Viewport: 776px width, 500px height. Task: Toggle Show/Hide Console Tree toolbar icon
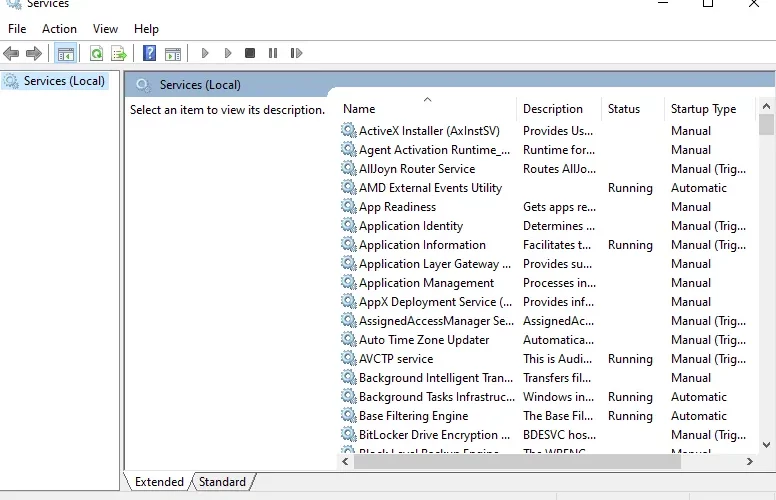(x=65, y=53)
